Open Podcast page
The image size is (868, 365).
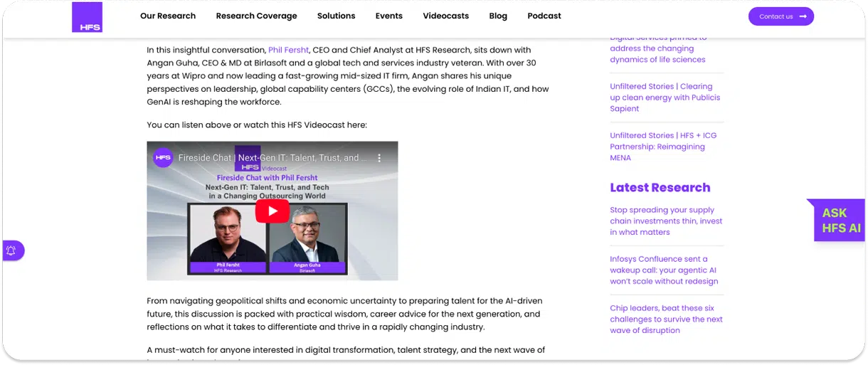(x=544, y=16)
